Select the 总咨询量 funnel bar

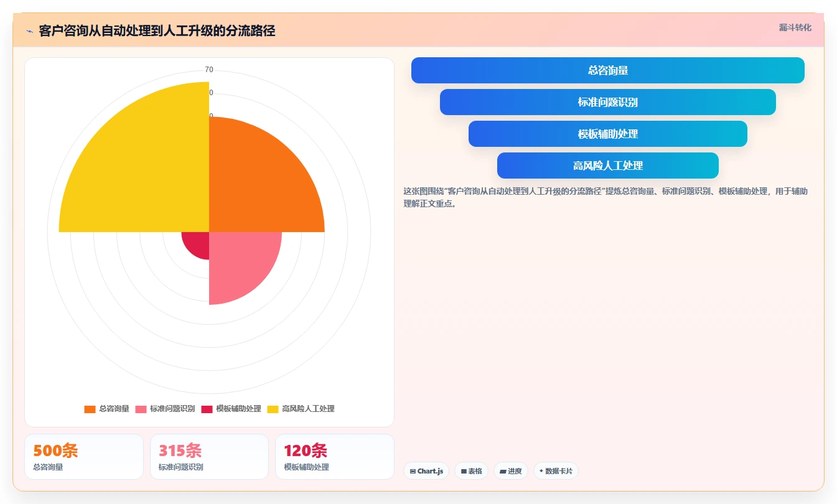point(607,70)
